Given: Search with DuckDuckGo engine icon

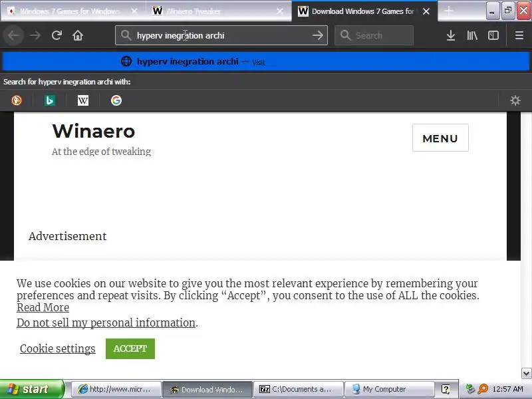Looking at the screenshot, I should point(17,100).
